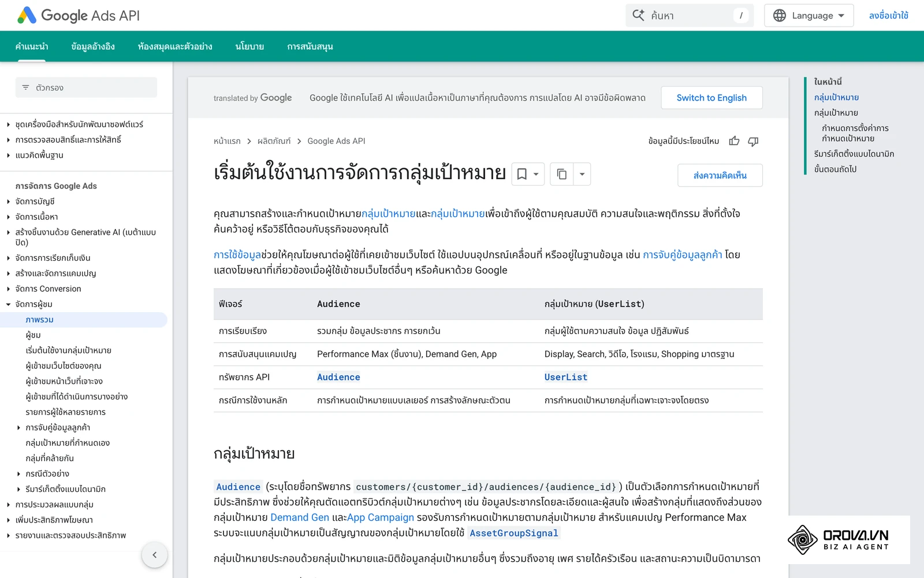Viewport: 924px width, 578px height.
Task: Click the ลงชื่อเข้าใช้ sign-in link
Action: (x=888, y=16)
